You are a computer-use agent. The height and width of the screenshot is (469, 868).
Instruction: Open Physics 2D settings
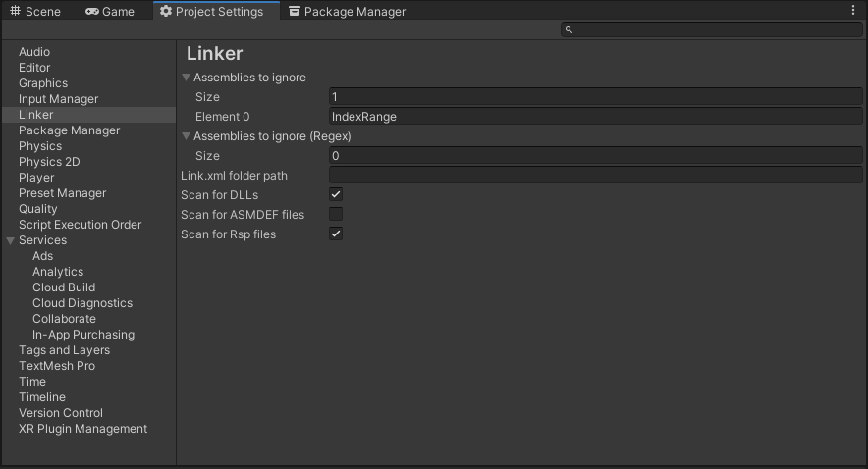click(49, 162)
